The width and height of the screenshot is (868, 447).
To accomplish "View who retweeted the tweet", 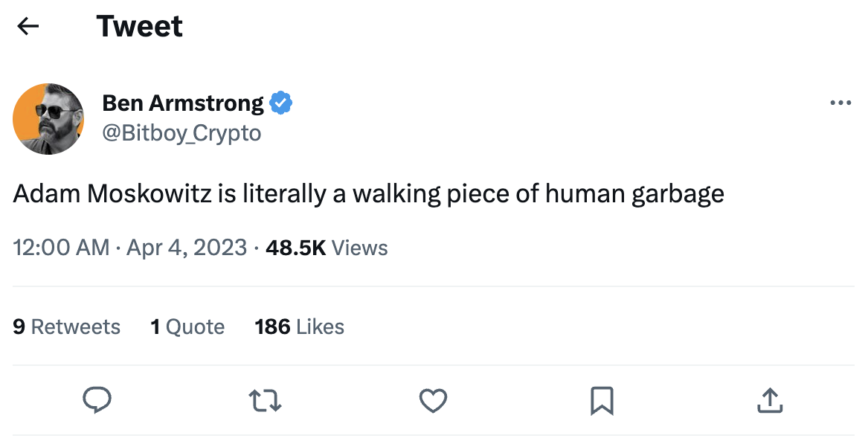I will [66, 326].
